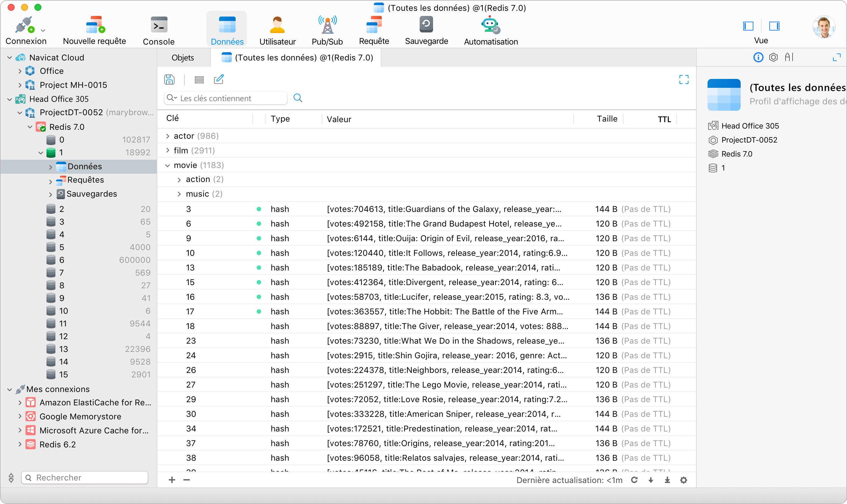Toggle the row list view icon

(199, 80)
